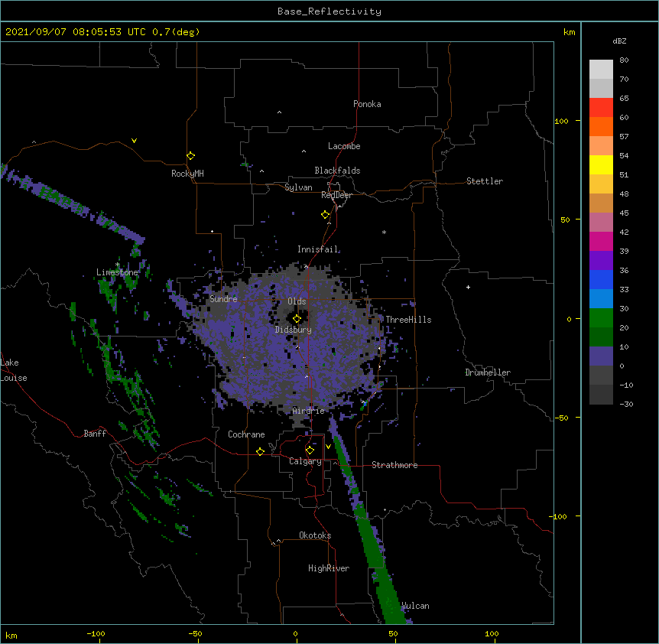This screenshot has height=644, width=659.
Task: Click the 100 tick on the right axis
Action: (x=561, y=121)
